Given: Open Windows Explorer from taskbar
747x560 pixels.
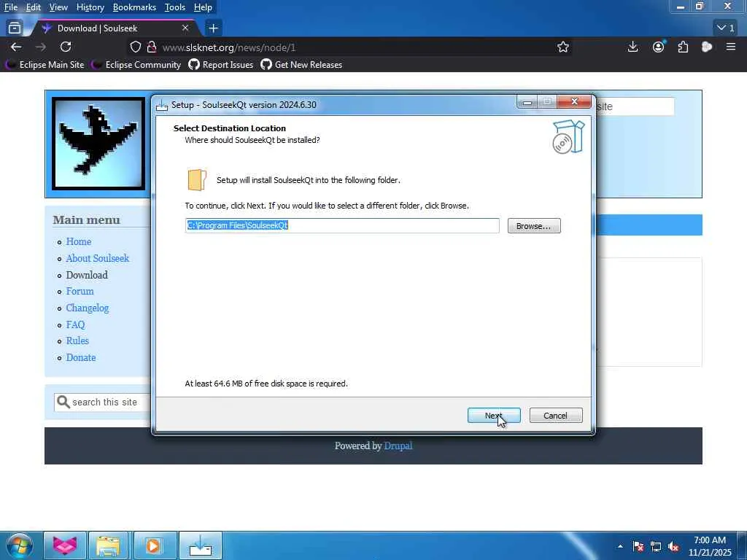Looking at the screenshot, I should (x=109, y=545).
